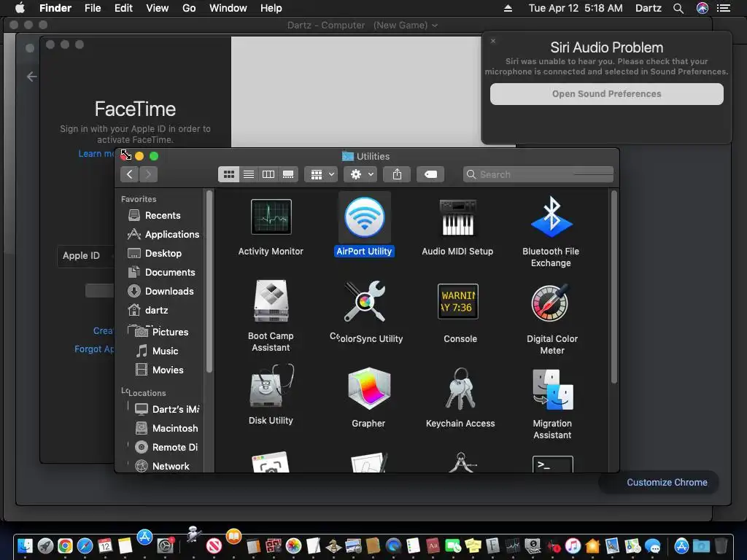Open Disk Utility
747x560 pixels.
pyautogui.click(x=271, y=386)
